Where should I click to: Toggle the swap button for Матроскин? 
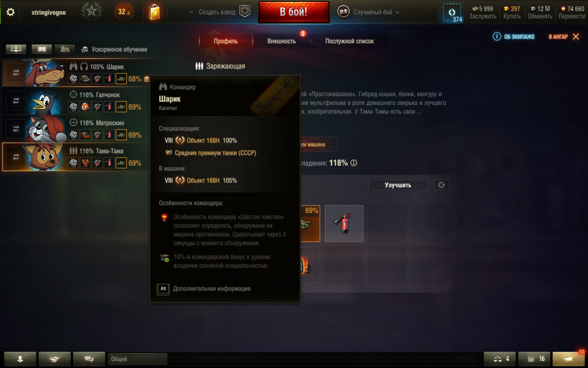pos(16,129)
